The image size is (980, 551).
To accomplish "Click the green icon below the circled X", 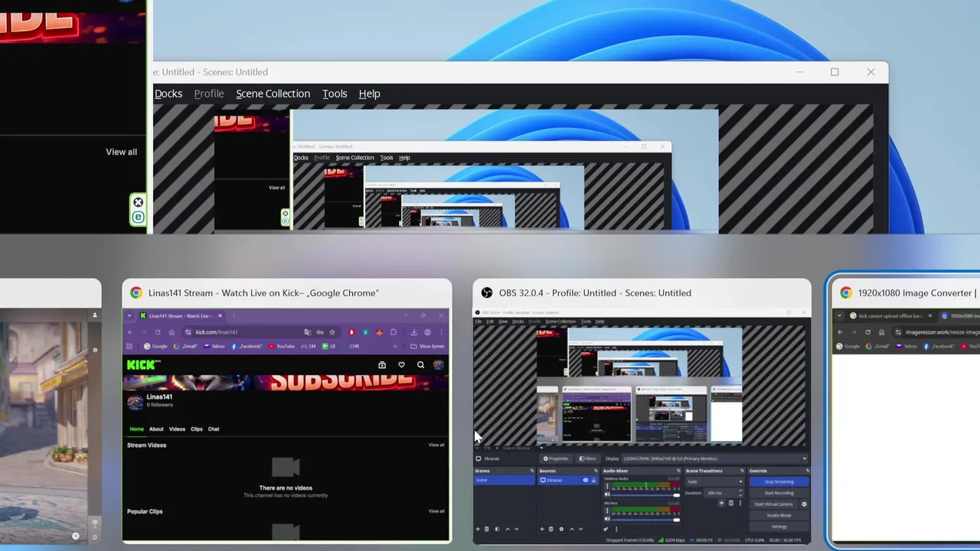I will point(138,217).
